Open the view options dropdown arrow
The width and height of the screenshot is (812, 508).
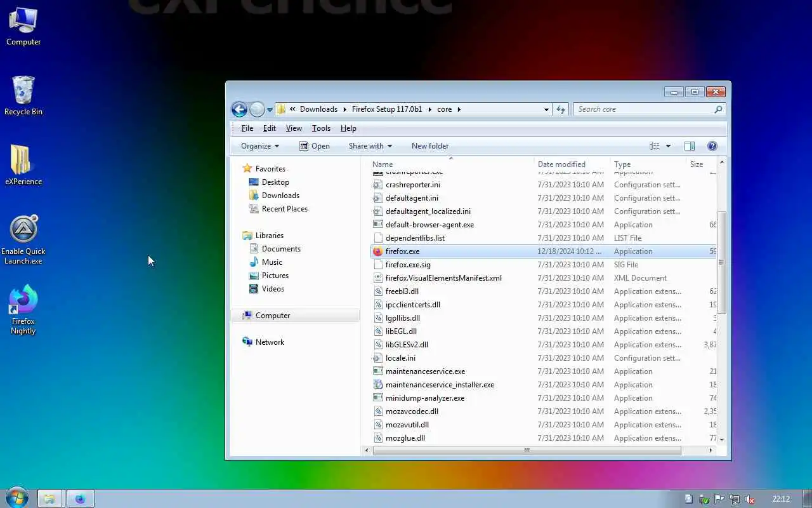[x=668, y=146]
